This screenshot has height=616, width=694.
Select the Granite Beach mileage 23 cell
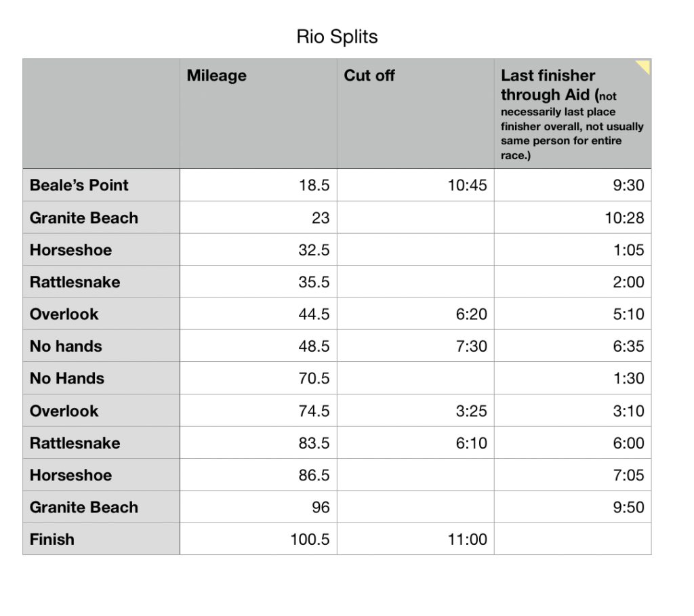pyautogui.click(x=258, y=218)
